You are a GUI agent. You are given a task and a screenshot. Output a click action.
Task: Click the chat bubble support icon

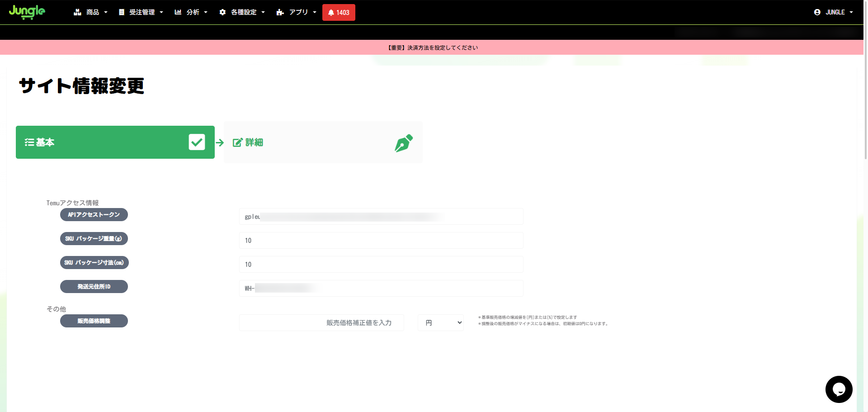tap(839, 389)
